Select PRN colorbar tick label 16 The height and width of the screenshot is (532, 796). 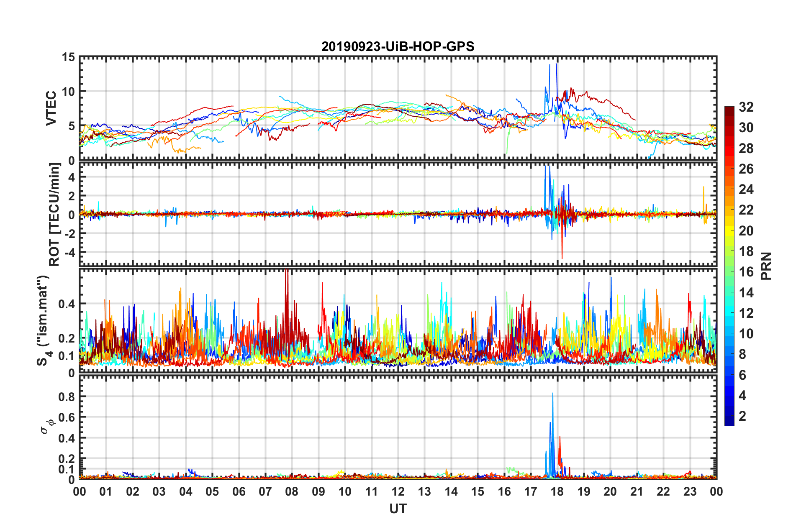pos(746,272)
